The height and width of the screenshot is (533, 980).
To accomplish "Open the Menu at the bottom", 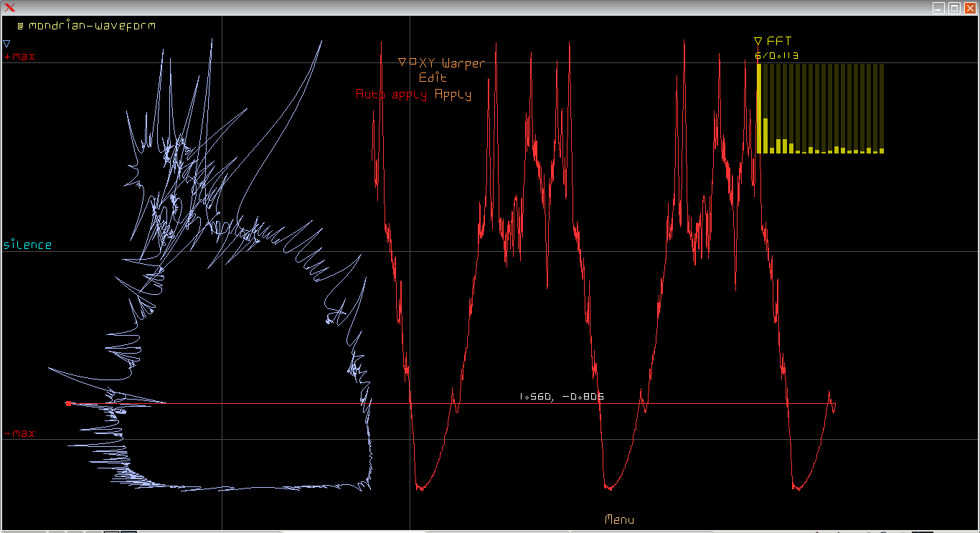I will pos(619,520).
